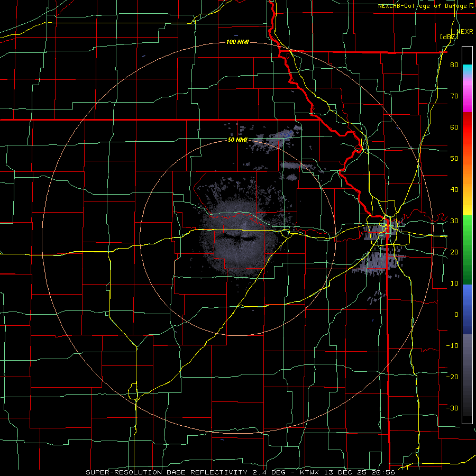Click the blue section of the reflectivity color bar
476x476 pixels.
[x=467, y=309]
